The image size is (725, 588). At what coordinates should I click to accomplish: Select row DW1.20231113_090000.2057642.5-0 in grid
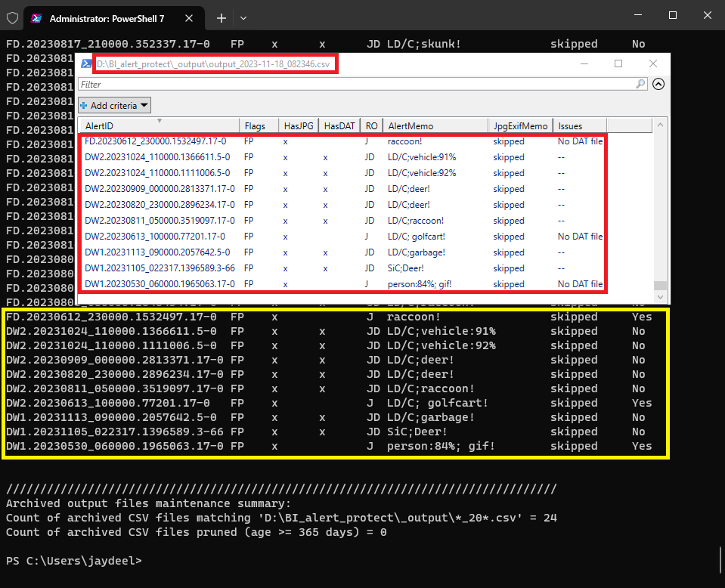[343, 252]
